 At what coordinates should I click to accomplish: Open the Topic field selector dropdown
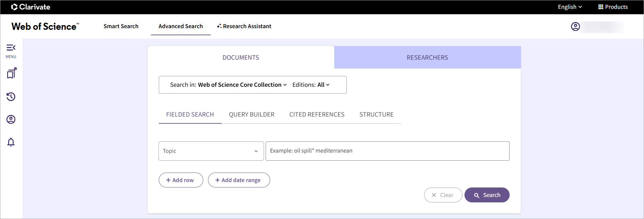pos(211,151)
